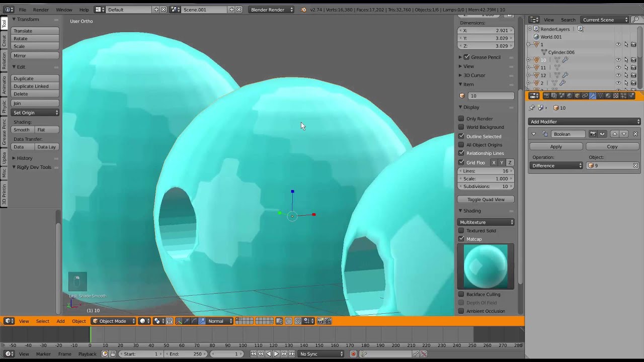
Task: Open the Window menu
Action: [64, 10]
